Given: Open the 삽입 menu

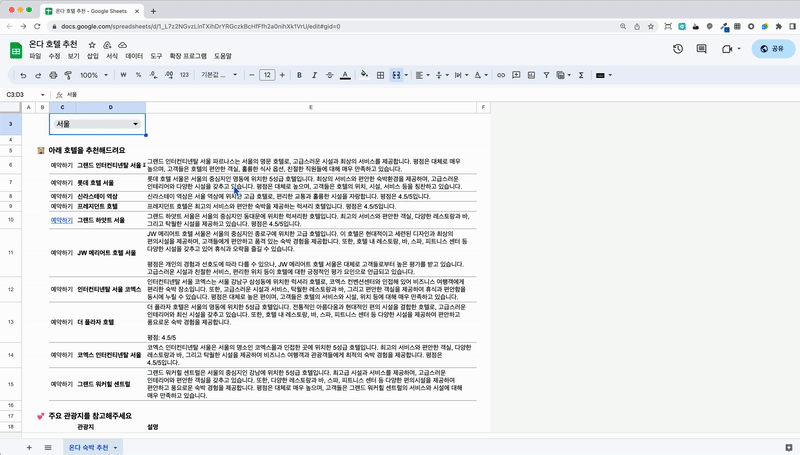Looking at the screenshot, I should (x=92, y=56).
